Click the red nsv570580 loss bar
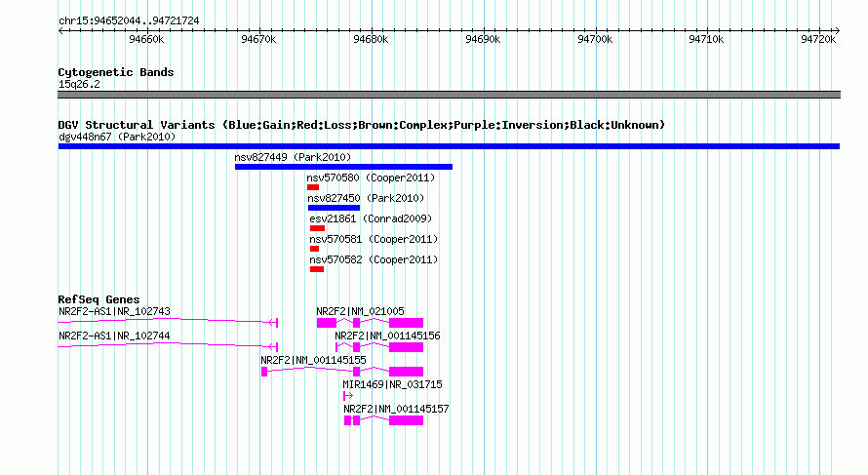The width and height of the screenshot is (868, 475). coord(313,187)
